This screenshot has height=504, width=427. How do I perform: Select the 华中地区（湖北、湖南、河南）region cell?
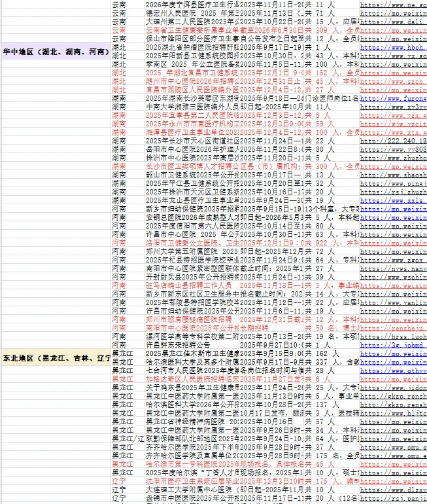(x=56, y=52)
